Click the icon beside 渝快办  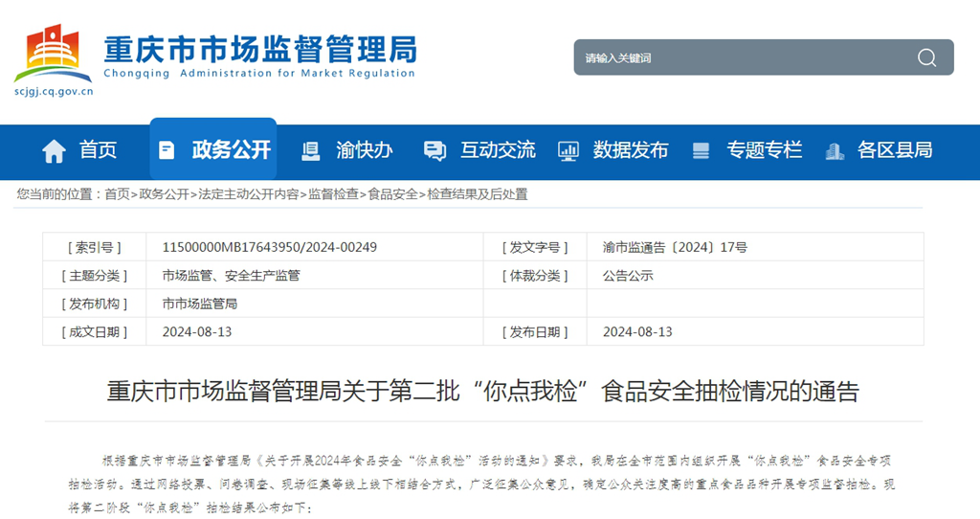coord(311,150)
